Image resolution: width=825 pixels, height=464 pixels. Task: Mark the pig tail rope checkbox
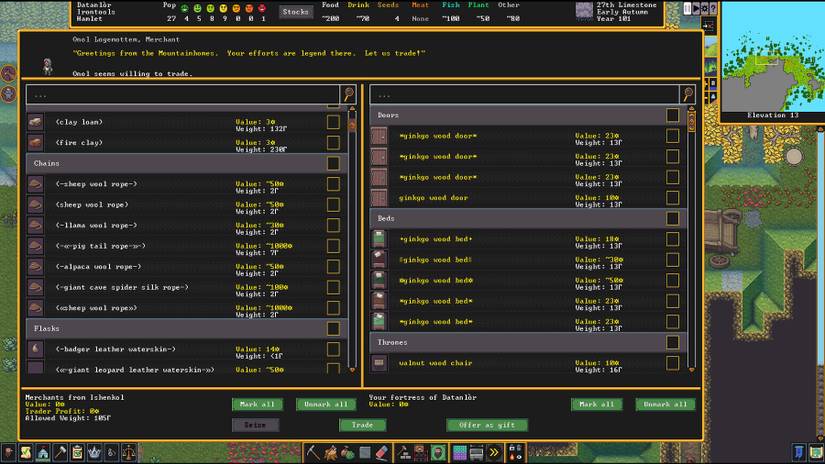[333, 246]
